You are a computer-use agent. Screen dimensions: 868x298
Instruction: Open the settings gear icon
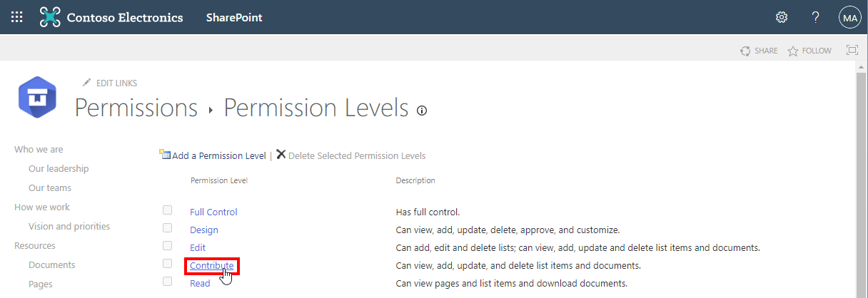[x=782, y=17]
